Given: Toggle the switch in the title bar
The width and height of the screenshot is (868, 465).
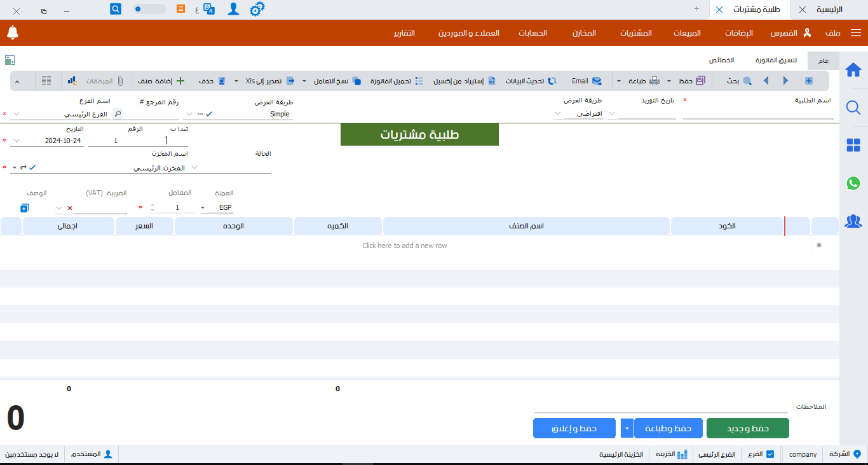Looking at the screenshot, I should pos(149,10).
